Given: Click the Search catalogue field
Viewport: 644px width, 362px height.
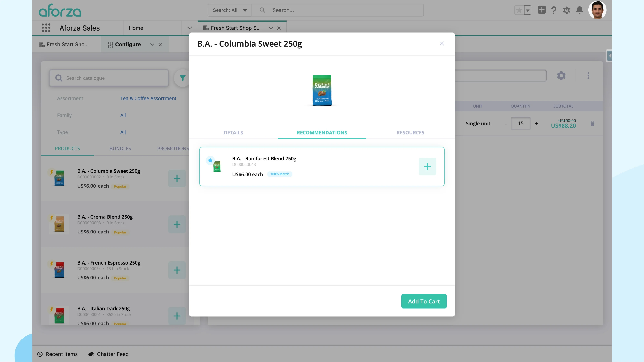Looking at the screenshot, I should [109, 78].
